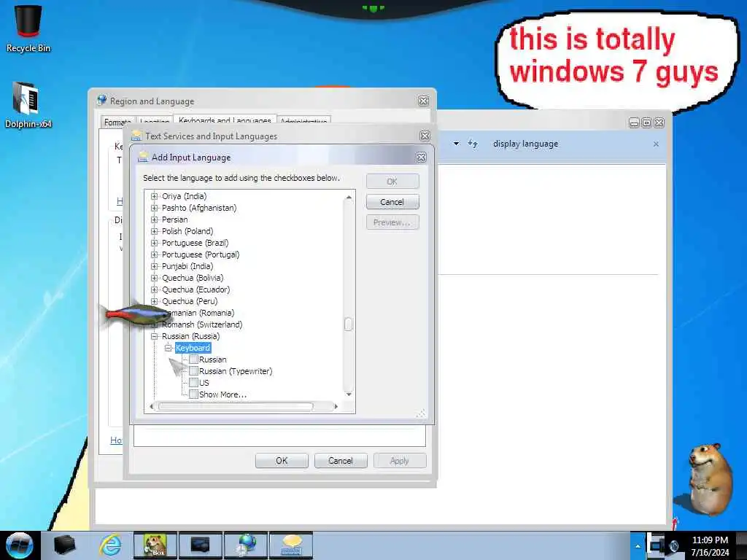Click the neon tetra fish on screen
The height and width of the screenshot is (560, 747).
click(136, 314)
